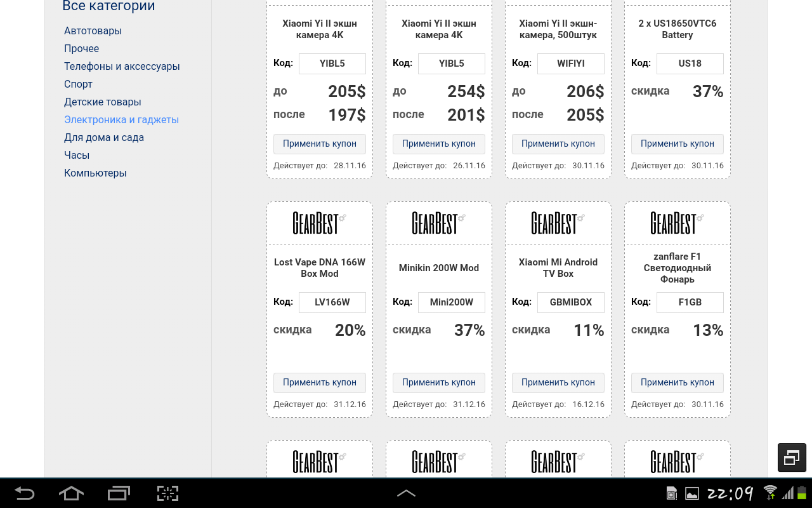The width and height of the screenshot is (812, 508).
Task: Open zanflare F1 Светодиодный Фонарь title
Action: pyautogui.click(x=678, y=268)
